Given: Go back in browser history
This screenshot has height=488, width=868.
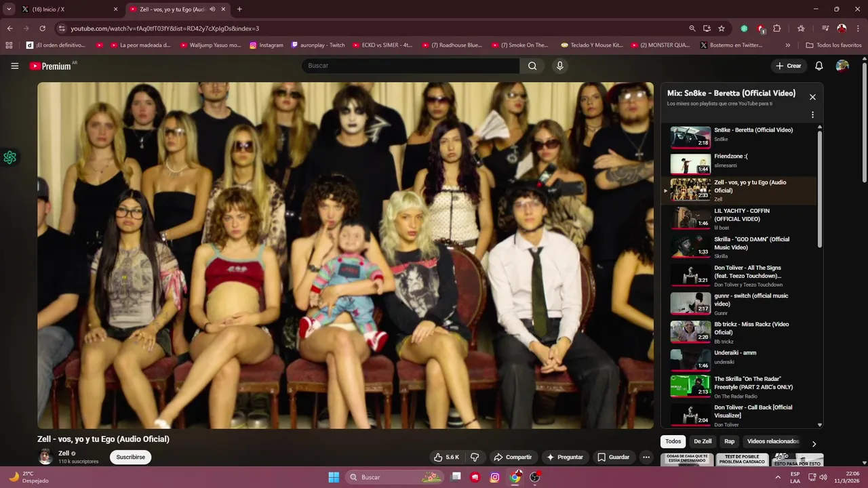Looking at the screenshot, I should pos(9,28).
